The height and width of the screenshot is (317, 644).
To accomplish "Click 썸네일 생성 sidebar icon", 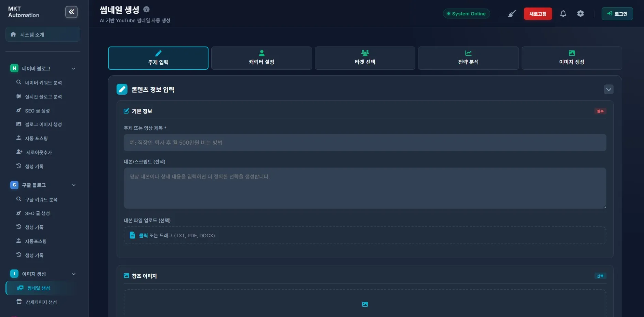I will point(20,288).
